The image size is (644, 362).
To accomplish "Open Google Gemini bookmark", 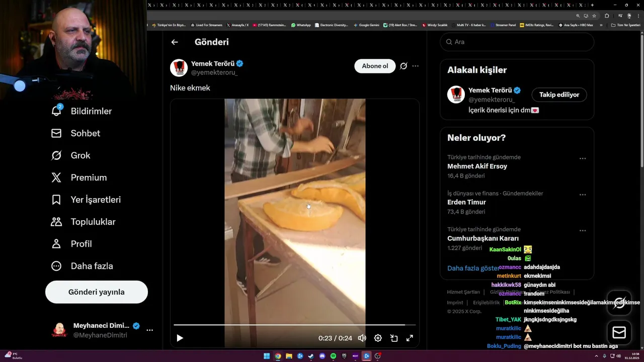I will tap(366, 25).
